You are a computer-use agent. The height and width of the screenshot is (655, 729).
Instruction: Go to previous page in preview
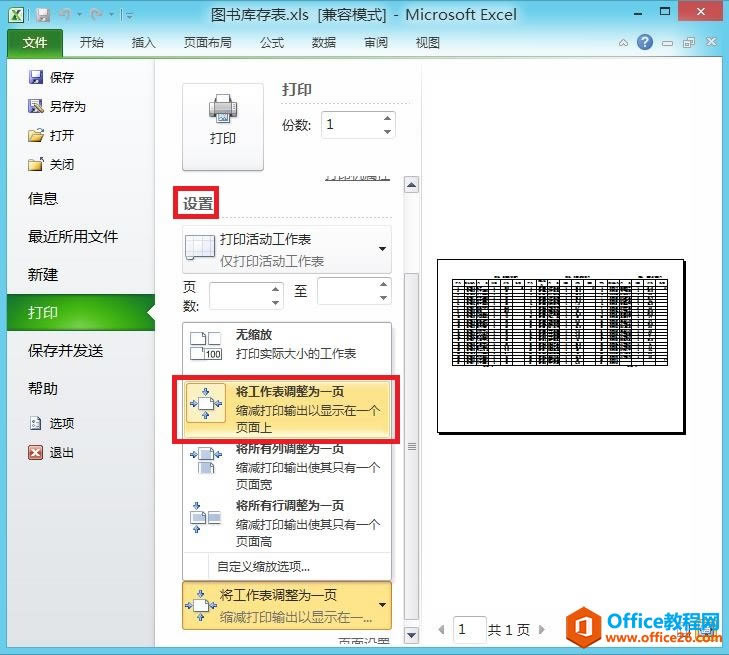click(441, 630)
